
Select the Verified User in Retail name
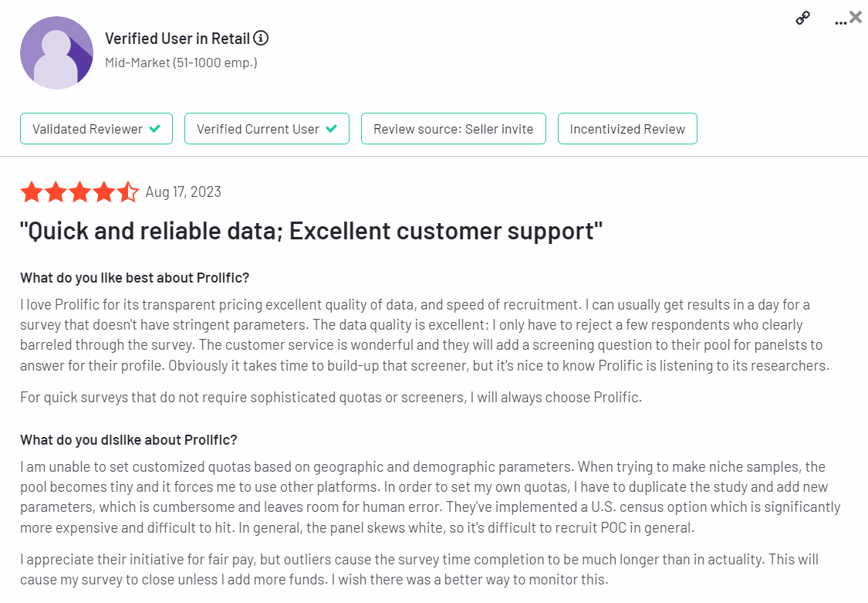177,39
